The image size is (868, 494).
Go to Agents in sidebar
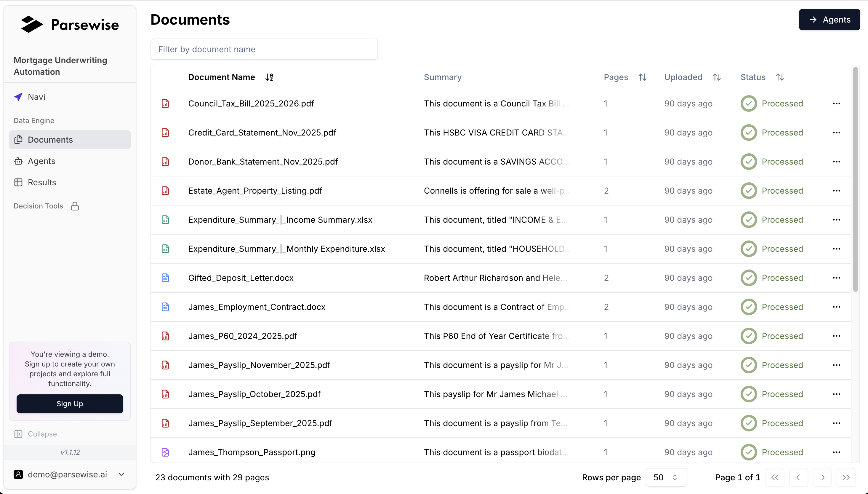pos(70,161)
